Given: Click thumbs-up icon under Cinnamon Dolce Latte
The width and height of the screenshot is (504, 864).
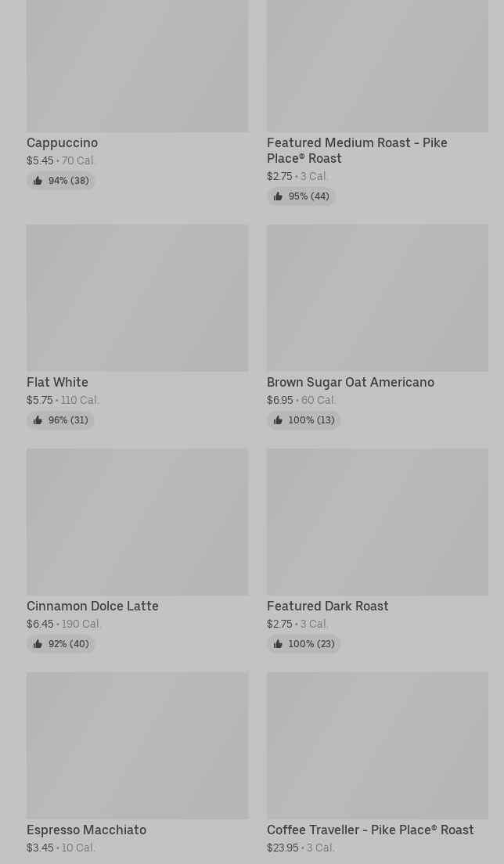Looking at the screenshot, I should tap(38, 644).
